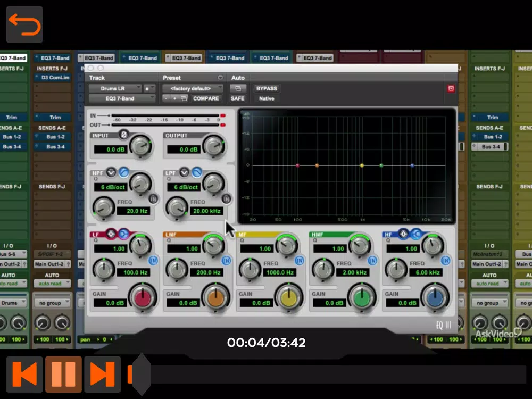
Task: Click HF FREQ 6.00 kHz field
Action: tap(426, 272)
